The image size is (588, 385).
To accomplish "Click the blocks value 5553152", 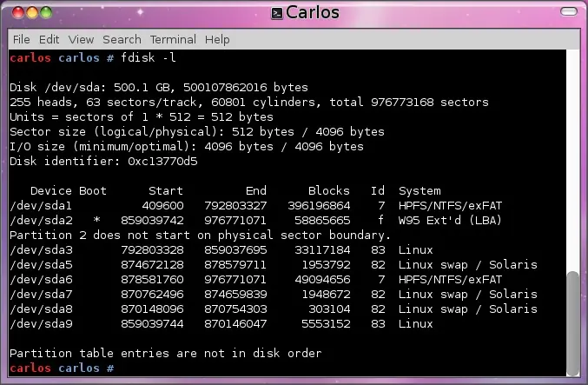I will (x=326, y=324).
